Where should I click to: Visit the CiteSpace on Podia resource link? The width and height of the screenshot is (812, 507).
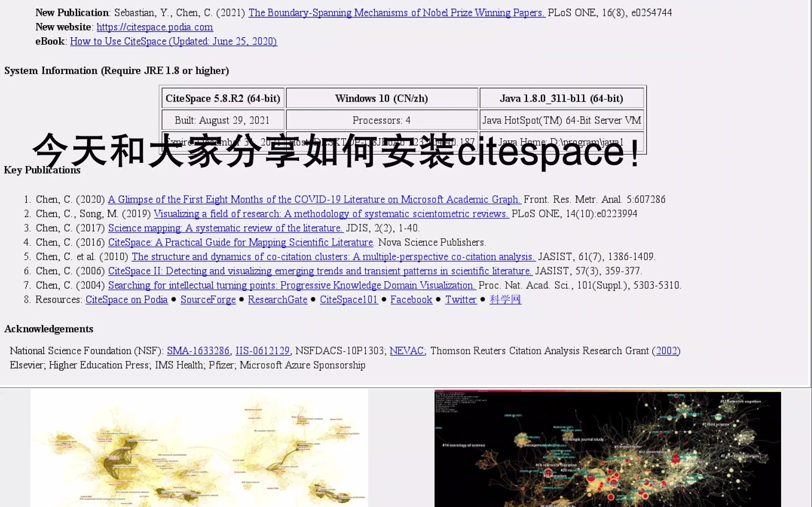click(127, 299)
